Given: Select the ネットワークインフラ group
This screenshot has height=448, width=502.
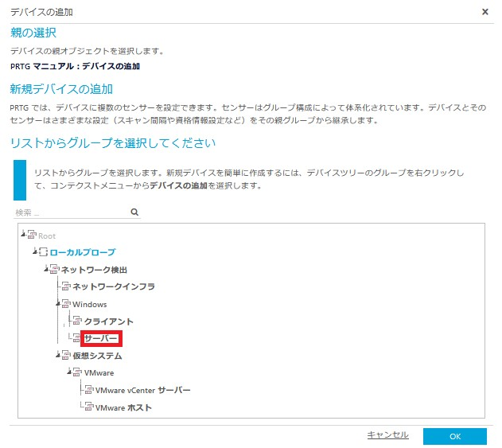Looking at the screenshot, I should tap(114, 286).
